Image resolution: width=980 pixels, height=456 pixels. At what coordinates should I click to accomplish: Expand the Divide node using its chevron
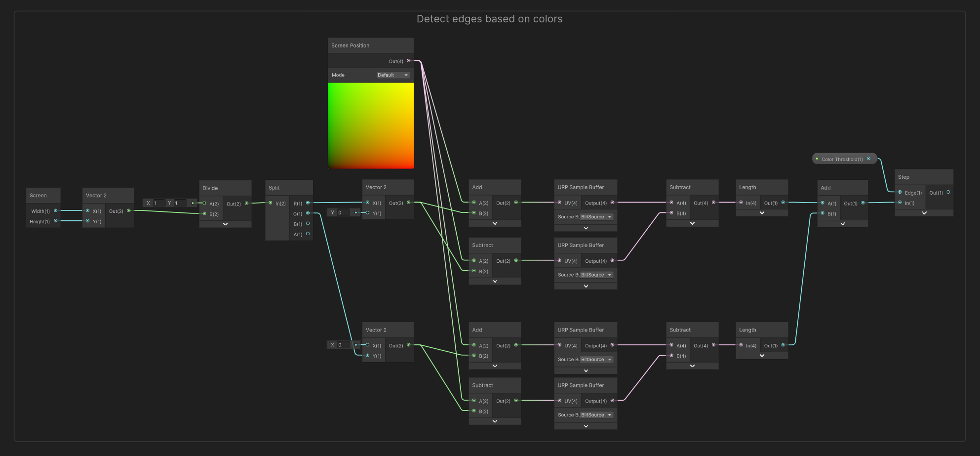[225, 224]
